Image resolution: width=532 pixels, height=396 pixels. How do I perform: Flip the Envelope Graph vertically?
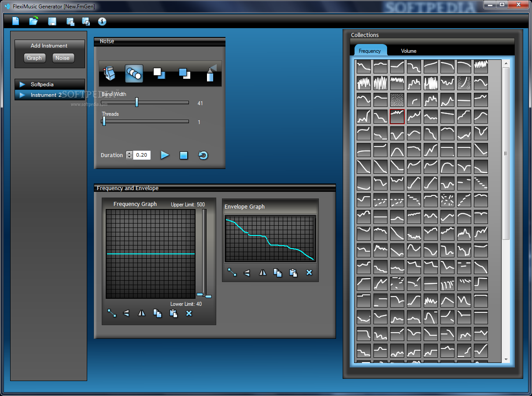(247, 273)
